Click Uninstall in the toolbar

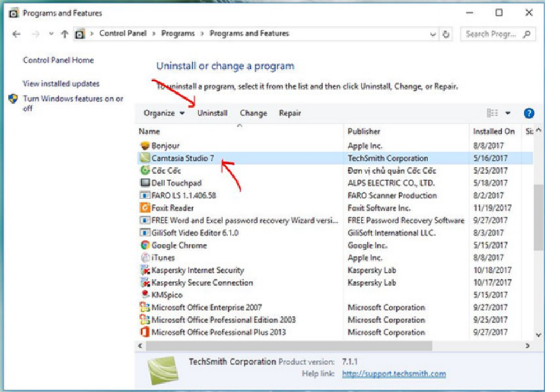pos(212,113)
